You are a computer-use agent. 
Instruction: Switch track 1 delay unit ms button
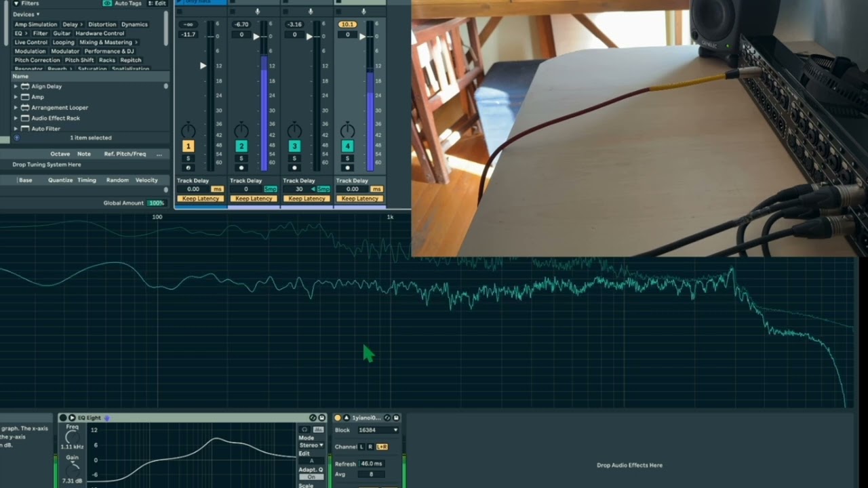coord(217,189)
